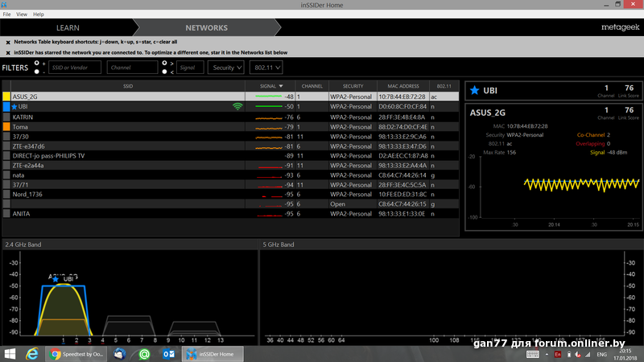Toggle the yellow color box for ASUS_2G
Viewport: 644px width, 362px height.
coord(6,97)
